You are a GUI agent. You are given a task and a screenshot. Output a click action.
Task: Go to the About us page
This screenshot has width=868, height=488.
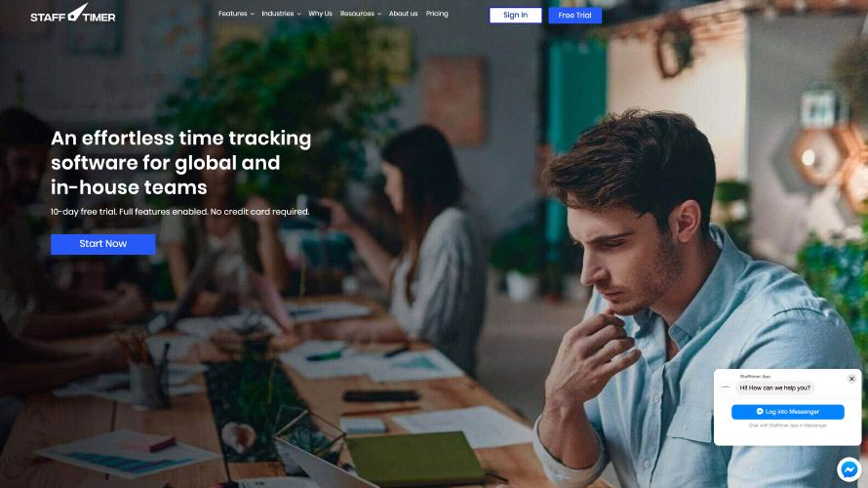point(403,14)
